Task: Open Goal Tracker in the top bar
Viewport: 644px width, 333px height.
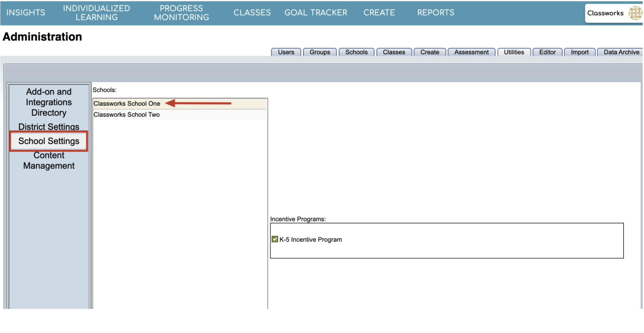Action: [316, 13]
